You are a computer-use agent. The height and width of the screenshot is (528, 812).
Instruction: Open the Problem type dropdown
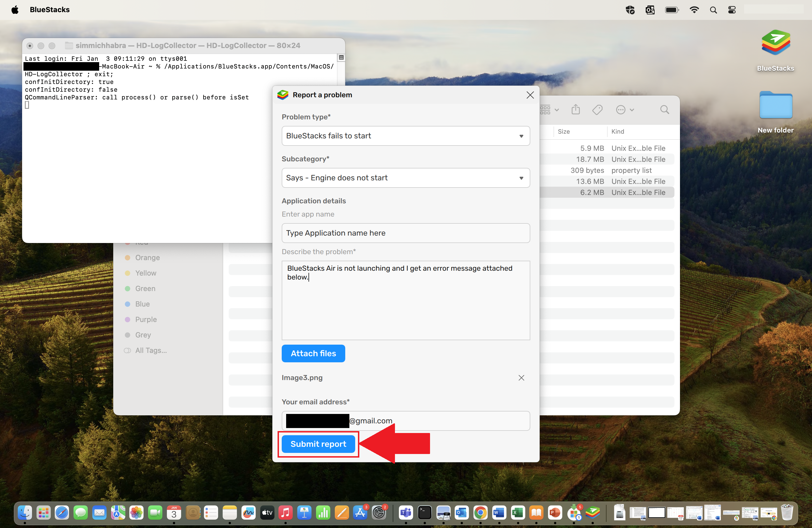pos(406,136)
